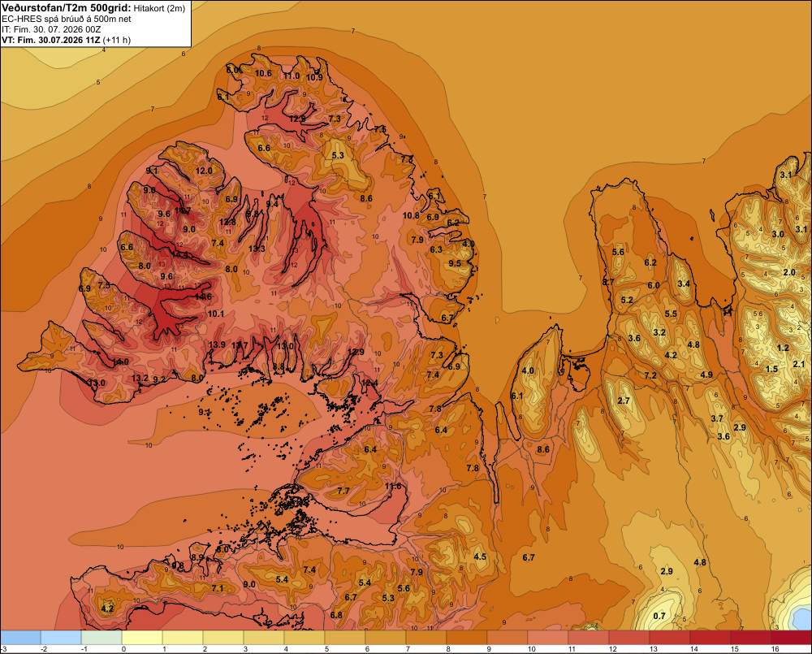Click the 11.6 temperature label on map
812x654 pixels.
click(393, 486)
